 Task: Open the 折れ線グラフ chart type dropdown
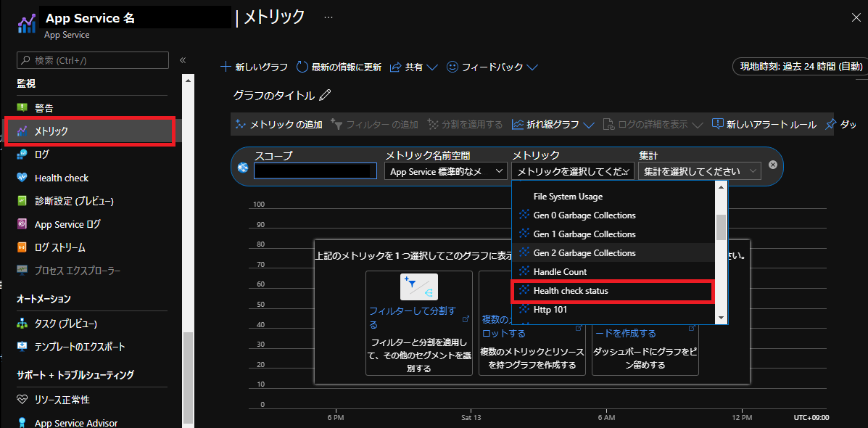553,124
